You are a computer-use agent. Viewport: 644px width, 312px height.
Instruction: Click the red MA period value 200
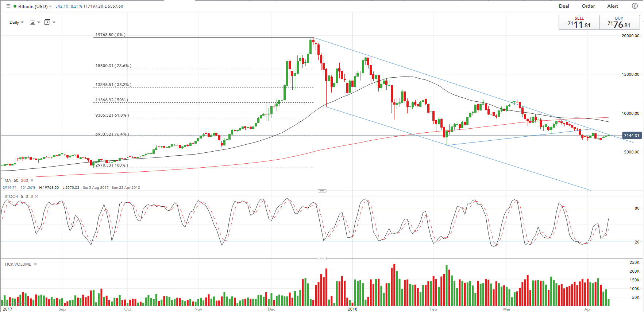[x=24, y=180]
